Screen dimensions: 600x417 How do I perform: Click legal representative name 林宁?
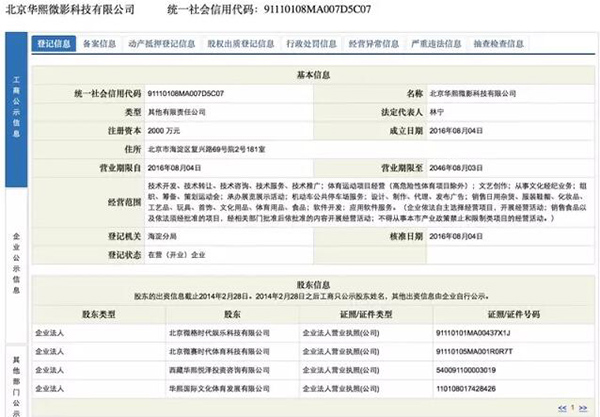(437, 112)
